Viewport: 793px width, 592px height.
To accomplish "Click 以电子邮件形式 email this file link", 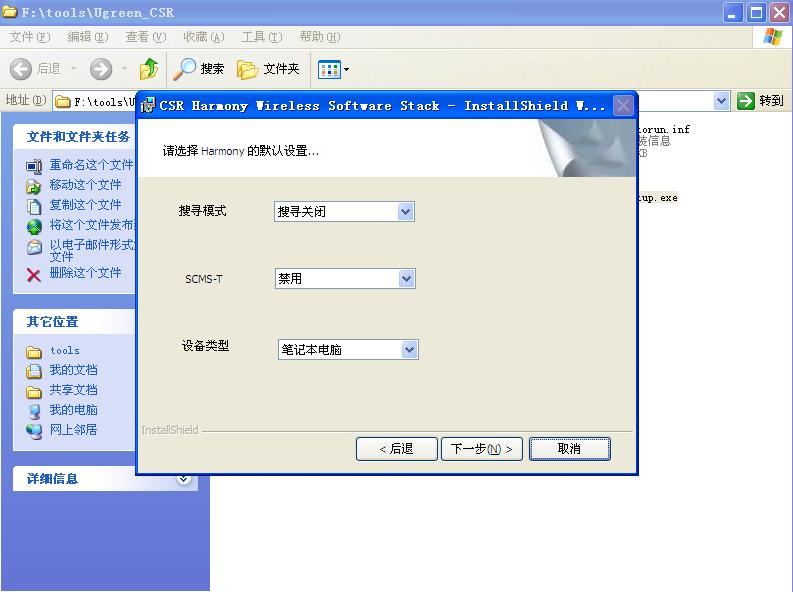I will 92,251.
